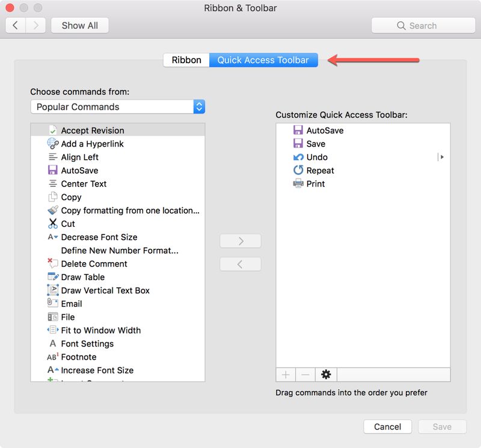Select the Repeat icon in toolbar list
This screenshot has height=448, width=481.
(x=298, y=170)
